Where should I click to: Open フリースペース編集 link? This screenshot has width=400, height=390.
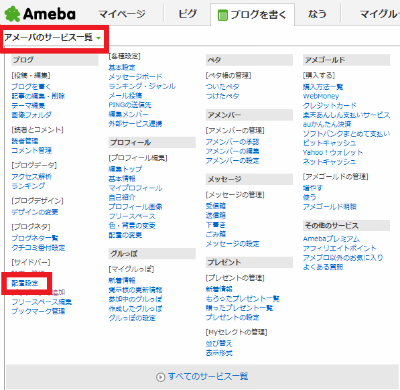pyautogui.click(x=41, y=302)
